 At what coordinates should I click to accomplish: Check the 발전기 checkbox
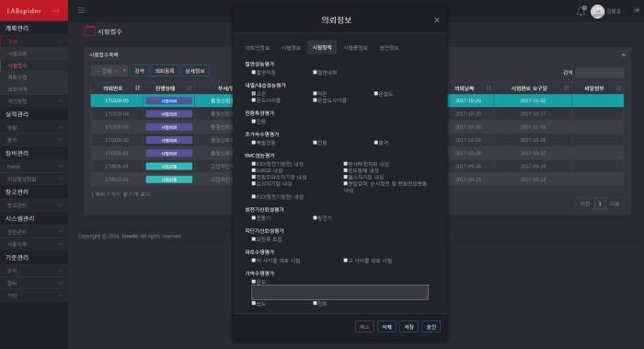315,218
